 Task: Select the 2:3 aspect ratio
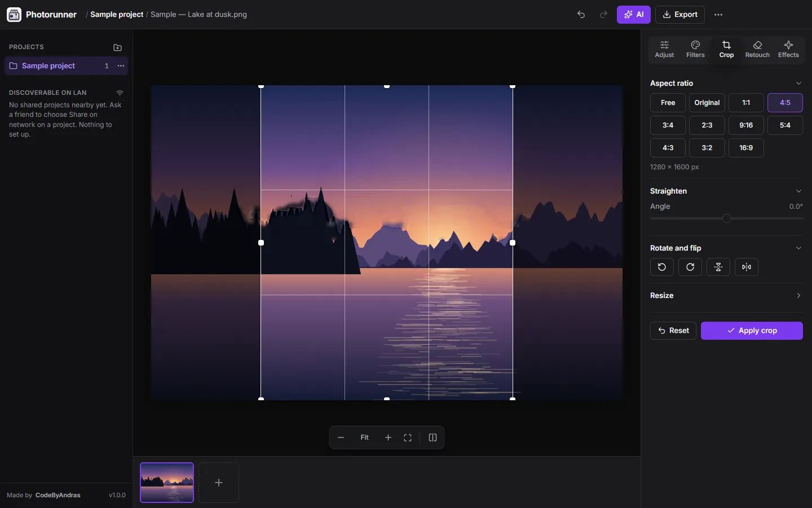(x=707, y=125)
